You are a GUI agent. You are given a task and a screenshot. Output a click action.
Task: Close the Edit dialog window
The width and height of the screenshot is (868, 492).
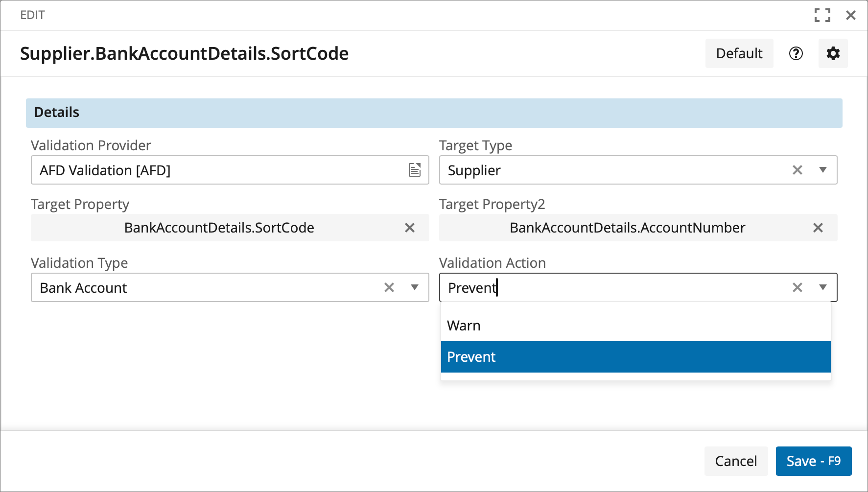pyautogui.click(x=850, y=15)
